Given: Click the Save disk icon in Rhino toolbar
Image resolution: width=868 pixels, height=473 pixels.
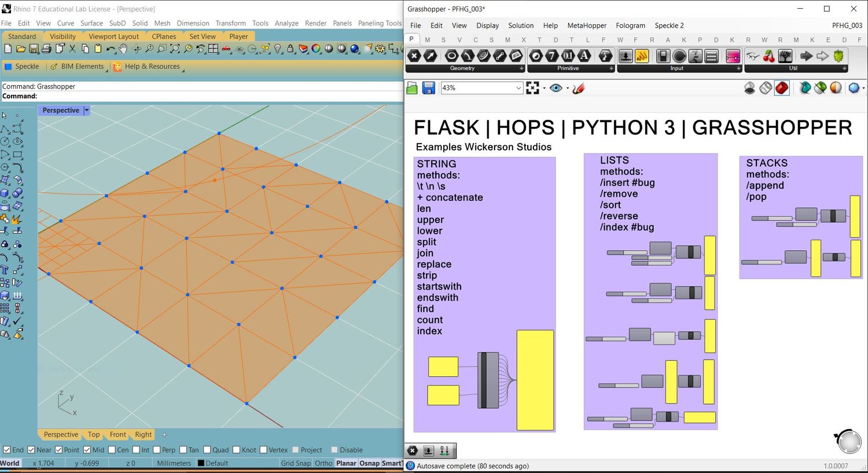Looking at the screenshot, I should (34, 49).
